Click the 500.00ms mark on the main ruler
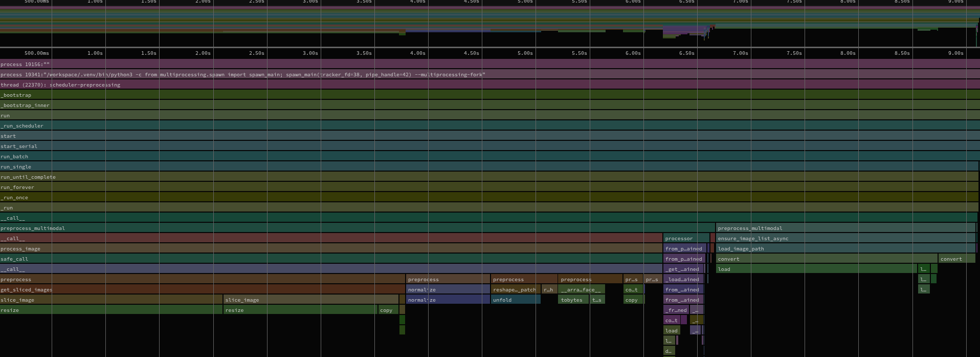This screenshot has width=980, height=357. click(x=37, y=53)
